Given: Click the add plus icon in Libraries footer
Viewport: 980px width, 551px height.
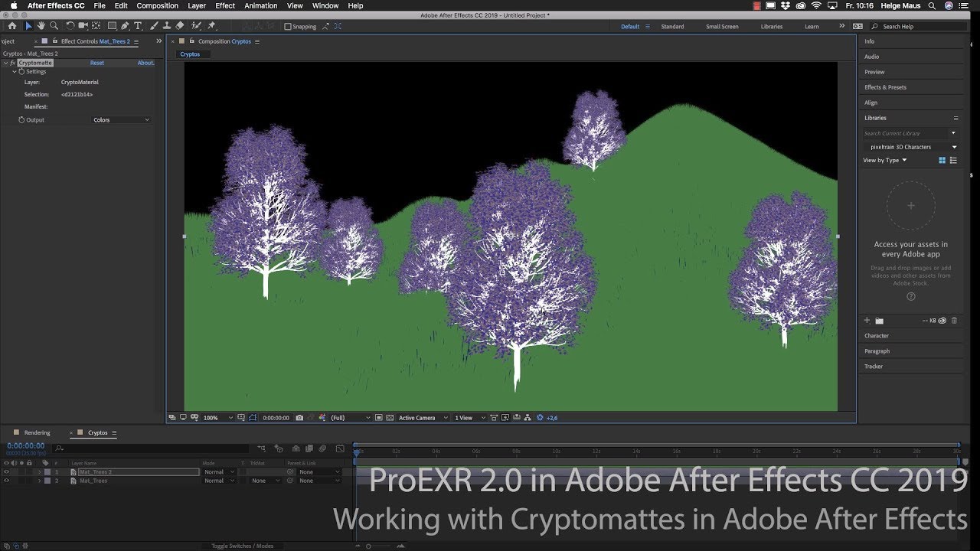Looking at the screenshot, I should (x=867, y=321).
